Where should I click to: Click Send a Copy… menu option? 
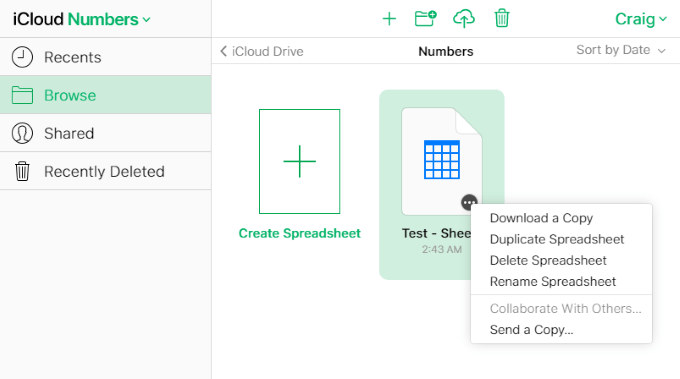point(532,330)
